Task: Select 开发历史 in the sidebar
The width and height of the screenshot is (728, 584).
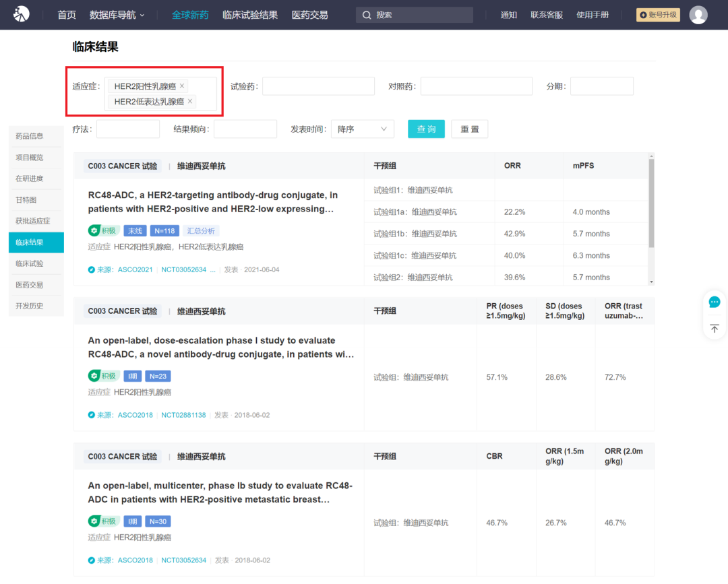Action: (x=36, y=306)
